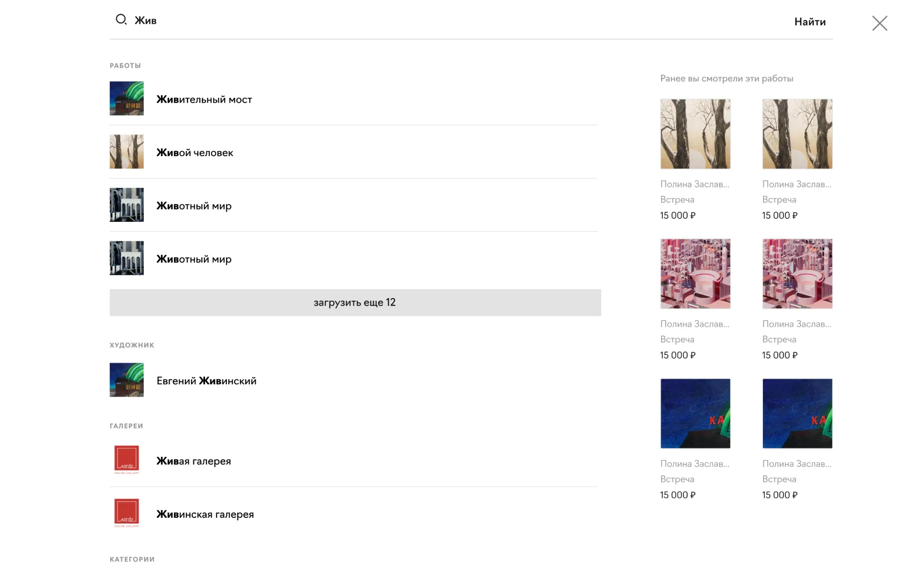The width and height of the screenshot is (924, 576).
Task: Select the second Животный мир result
Action: [x=353, y=258]
